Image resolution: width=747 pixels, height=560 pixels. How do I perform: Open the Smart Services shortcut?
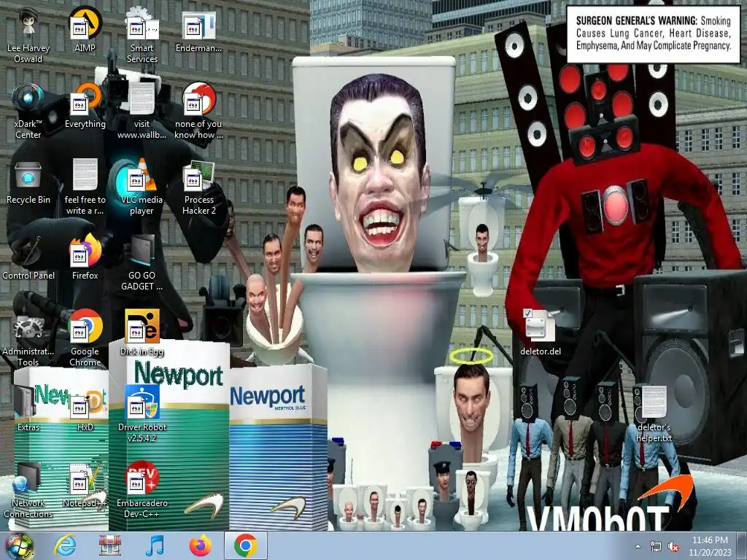coord(142,34)
